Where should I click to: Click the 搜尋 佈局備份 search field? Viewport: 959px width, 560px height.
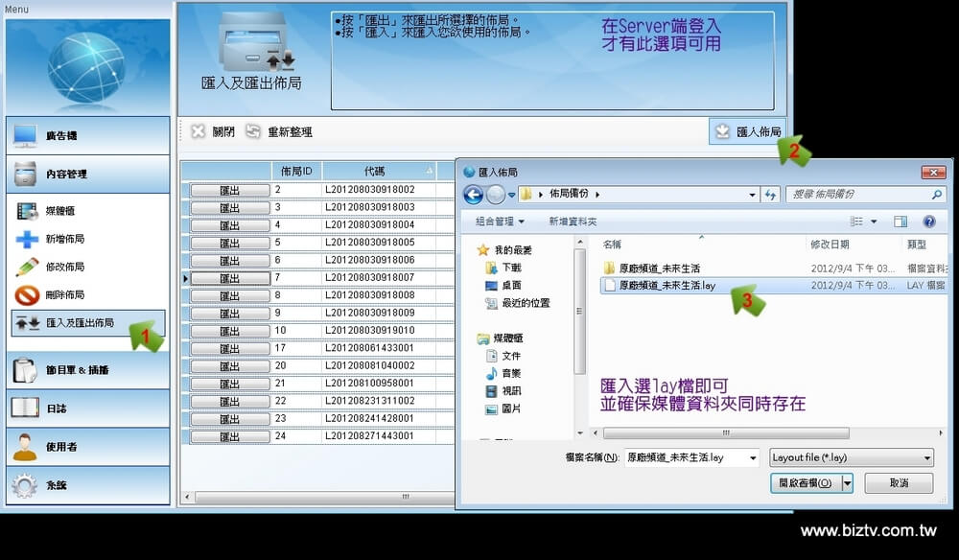[x=858, y=195]
